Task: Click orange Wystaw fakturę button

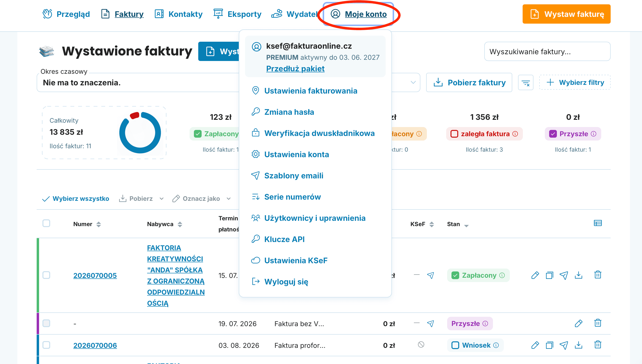Action: [567, 14]
